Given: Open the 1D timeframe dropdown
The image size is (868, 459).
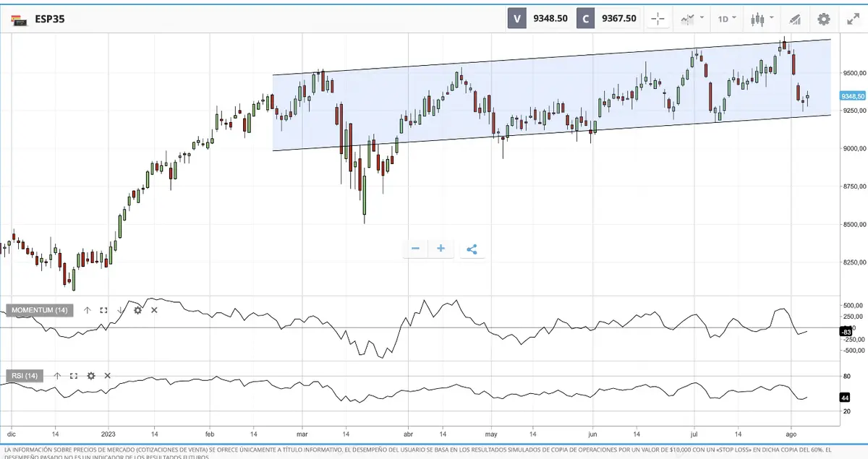Looking at the screenshot, I should click(x=727, y=19).
